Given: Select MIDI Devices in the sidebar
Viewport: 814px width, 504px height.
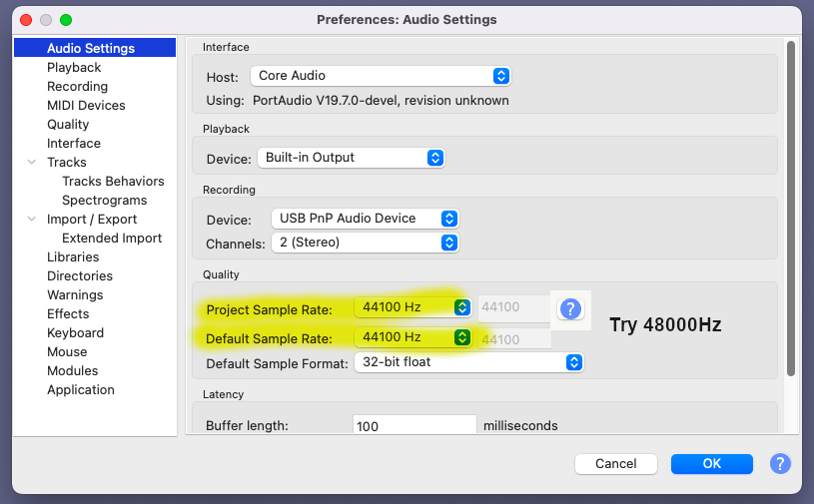Looking at the screenshot, I should tap(86, 106).
